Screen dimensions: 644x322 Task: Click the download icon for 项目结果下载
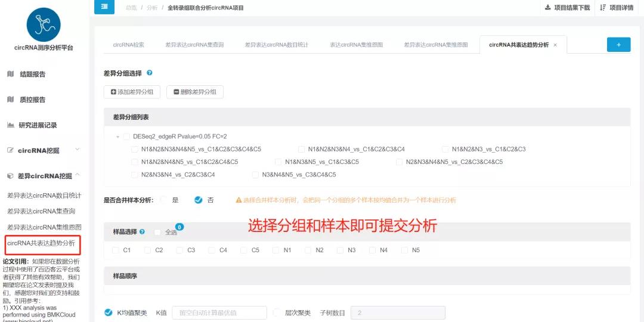548,7
